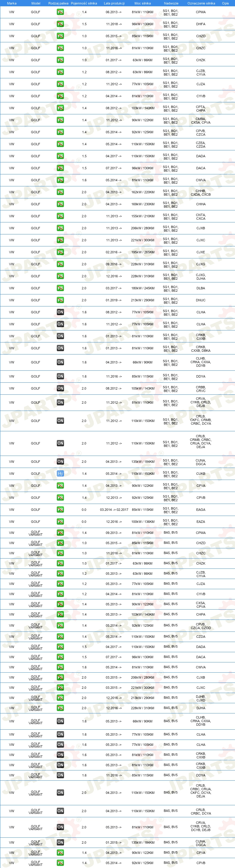Click diesel ON icon in GOLF row with 135kW / 184KM

[x=60, y=462]
